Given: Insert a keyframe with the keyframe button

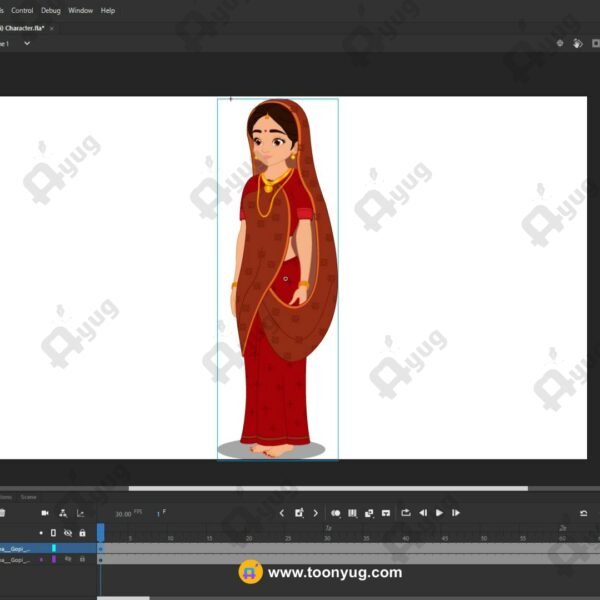Looking at the screenshot, I should tap(299, 513).
